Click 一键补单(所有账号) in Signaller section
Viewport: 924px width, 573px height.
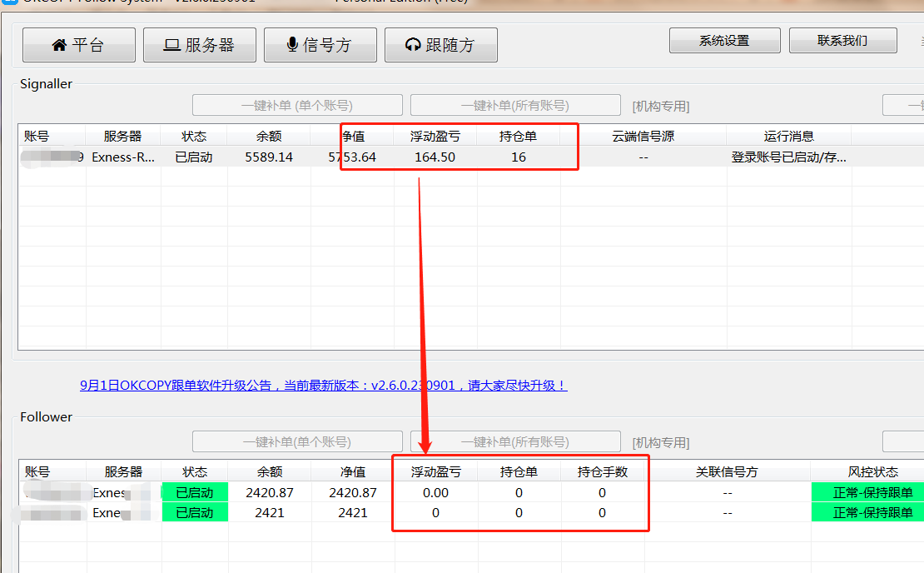[515, 105]
